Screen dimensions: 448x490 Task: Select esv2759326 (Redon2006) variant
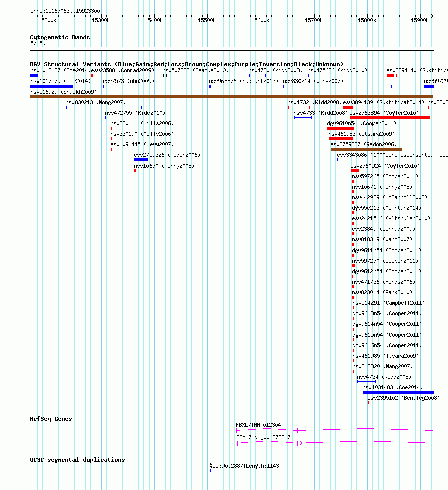[x=167, y=155]
